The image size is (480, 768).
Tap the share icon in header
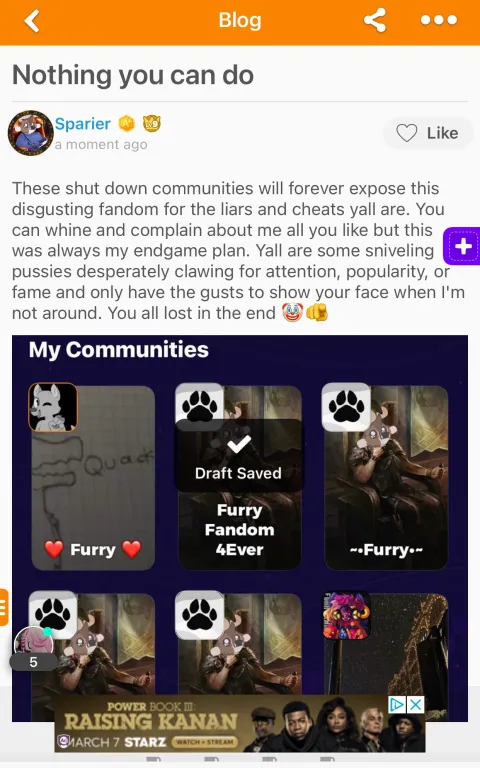[375, 20]
